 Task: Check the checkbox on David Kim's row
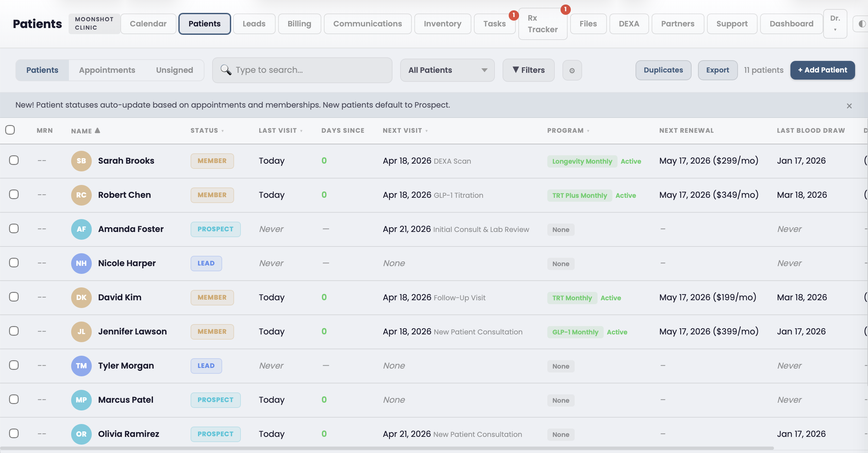[14, 297]
